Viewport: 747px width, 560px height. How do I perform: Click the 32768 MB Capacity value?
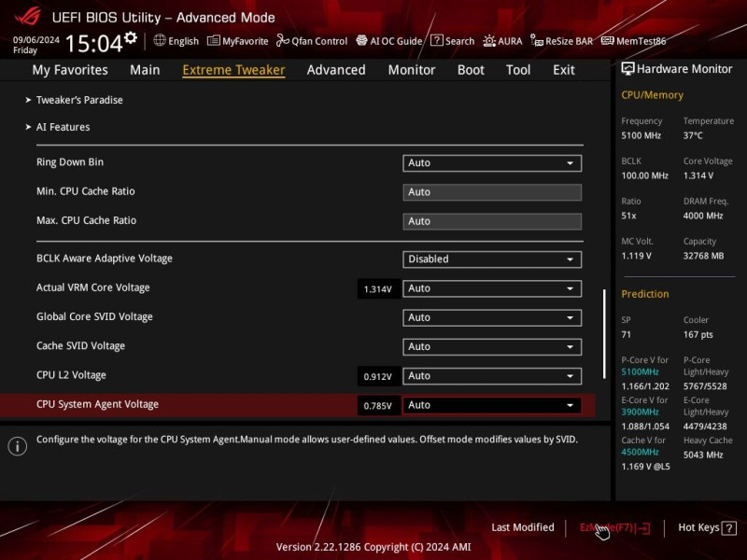tap(703, 256)
